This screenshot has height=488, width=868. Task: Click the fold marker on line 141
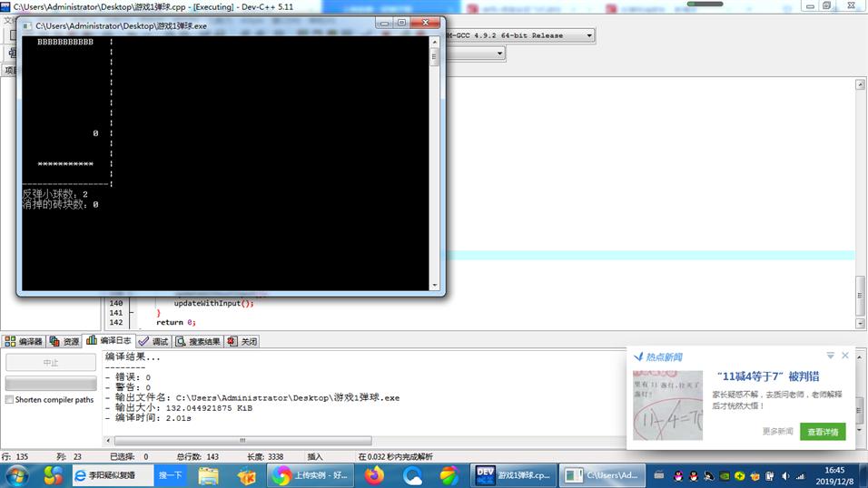click(131, 313)
